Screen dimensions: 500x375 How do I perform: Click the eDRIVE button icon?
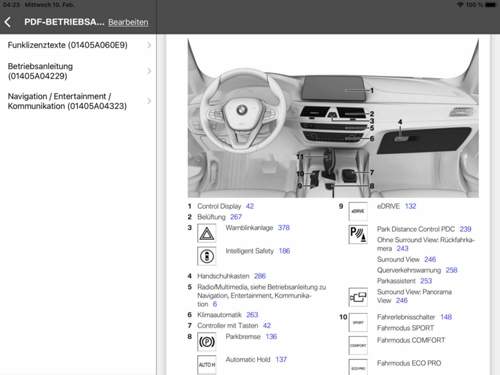pyautogui.click(x=358, y=211)
